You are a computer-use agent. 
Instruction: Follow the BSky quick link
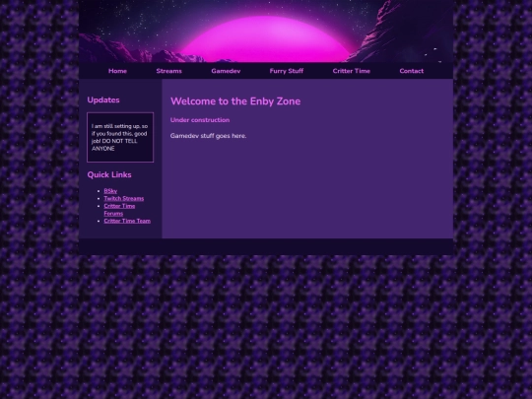110,191
